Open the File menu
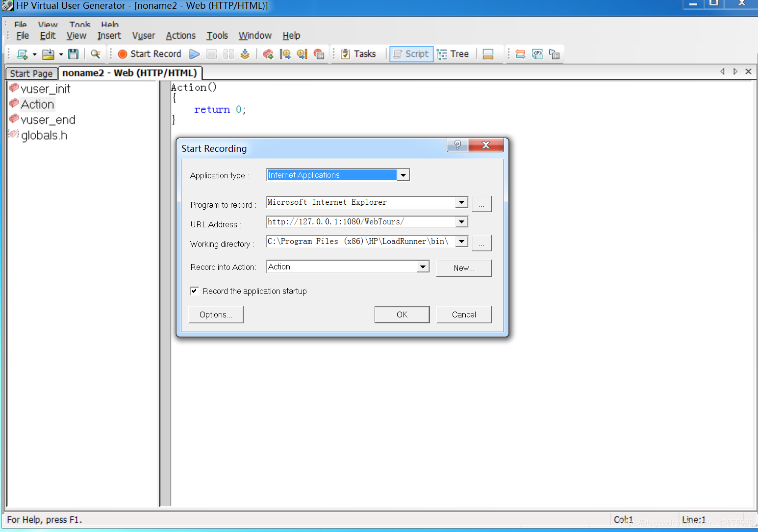Screen dimensions: 758x532 (23, 36)
